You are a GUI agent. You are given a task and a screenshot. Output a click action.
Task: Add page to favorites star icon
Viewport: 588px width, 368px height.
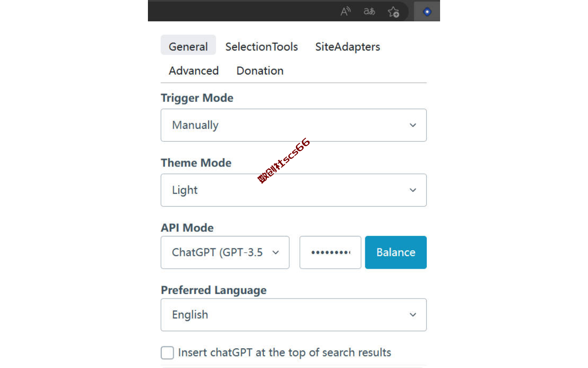[393, 11]
